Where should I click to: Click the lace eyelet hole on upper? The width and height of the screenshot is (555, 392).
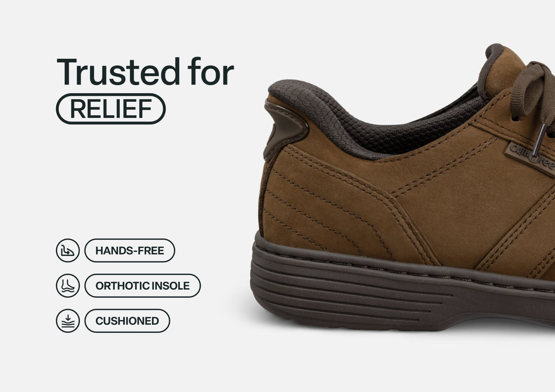tap(516, 119)
